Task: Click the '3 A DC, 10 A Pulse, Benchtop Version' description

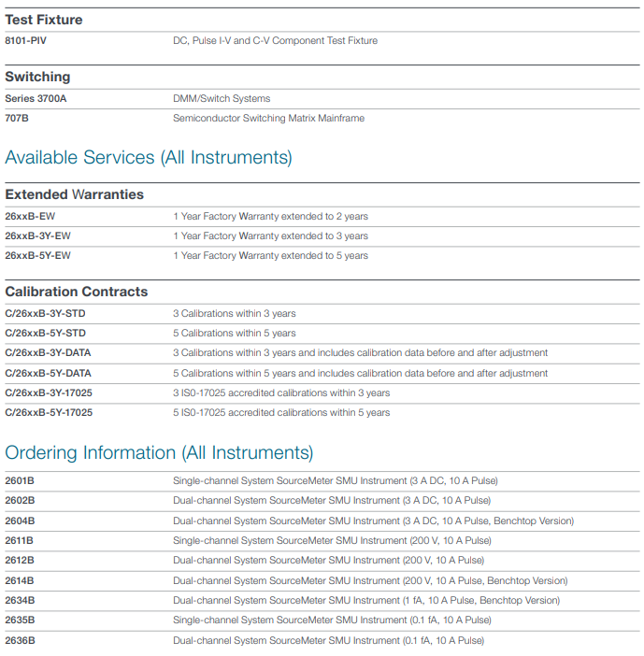Action: (x=374, y=521)
